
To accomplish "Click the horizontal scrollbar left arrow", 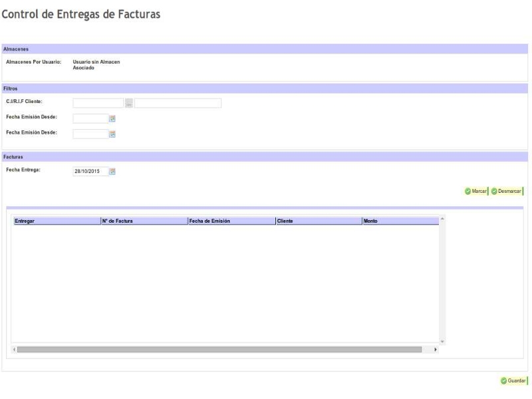I will click(x=15, y=349).
